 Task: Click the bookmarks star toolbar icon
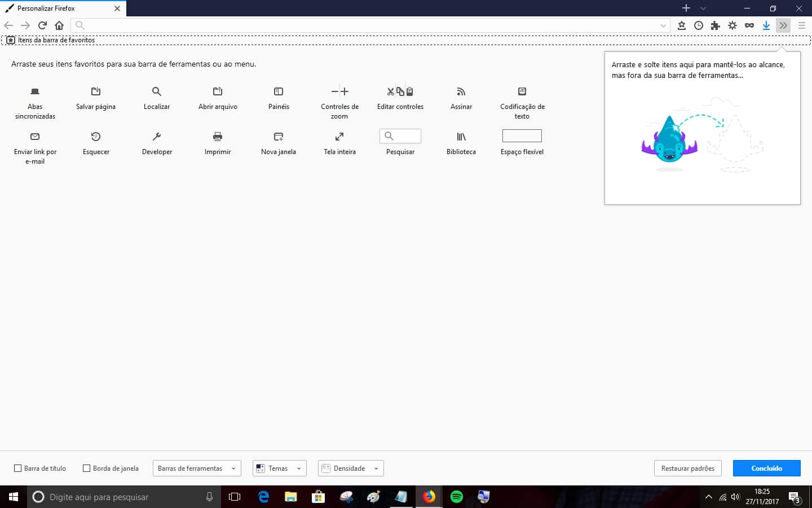pyautogui.click(x=682, y=25)
